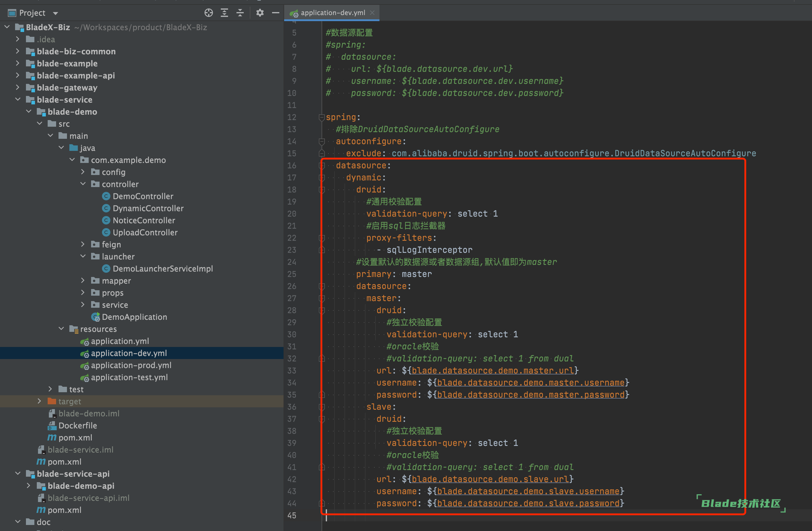This screenshot has height=531, width=812.
Task: Open Project panel settings gear
Action: [x=260, y=13]
